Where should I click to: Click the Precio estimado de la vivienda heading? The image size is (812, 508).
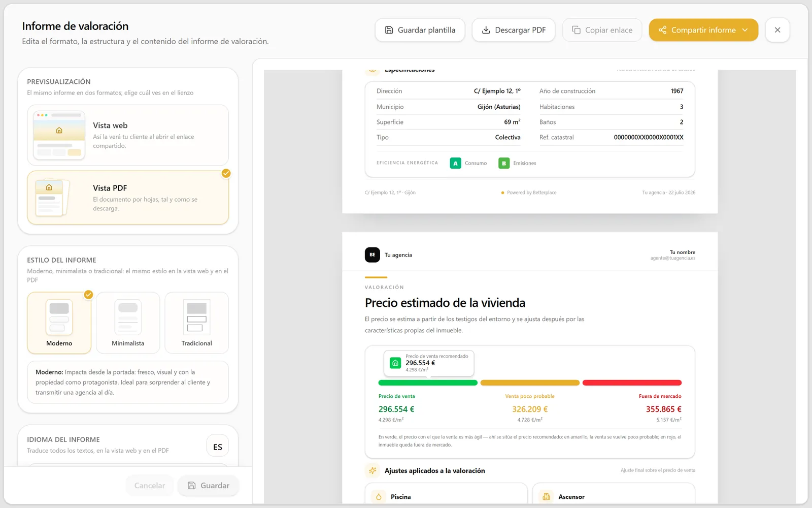click(445, 303)
